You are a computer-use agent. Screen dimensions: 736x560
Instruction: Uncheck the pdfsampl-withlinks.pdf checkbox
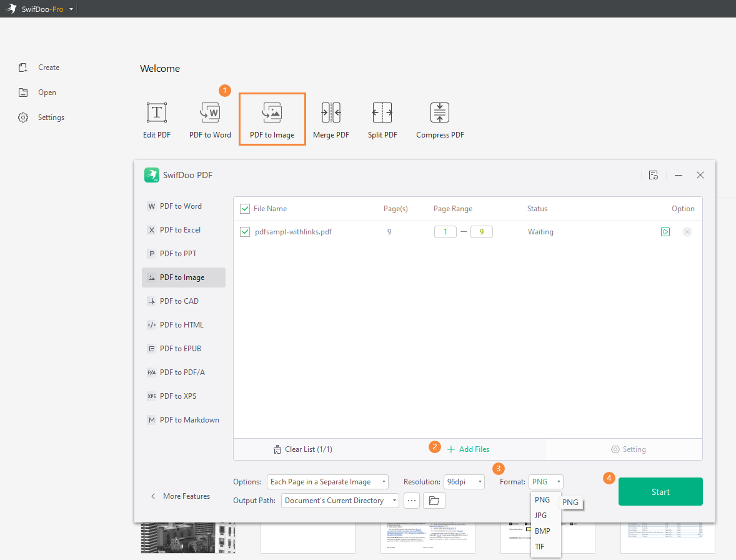(x=245, y=232)
